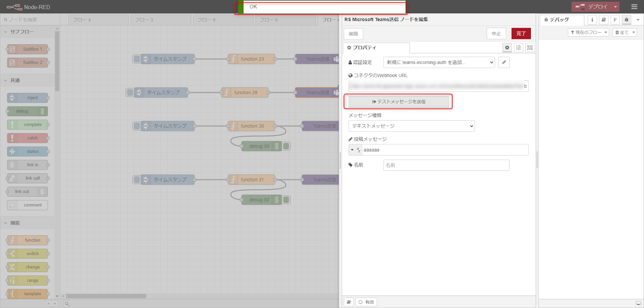
Task: Open the sidebar tab list dropdown arrow
Action: tap(638, 20)
